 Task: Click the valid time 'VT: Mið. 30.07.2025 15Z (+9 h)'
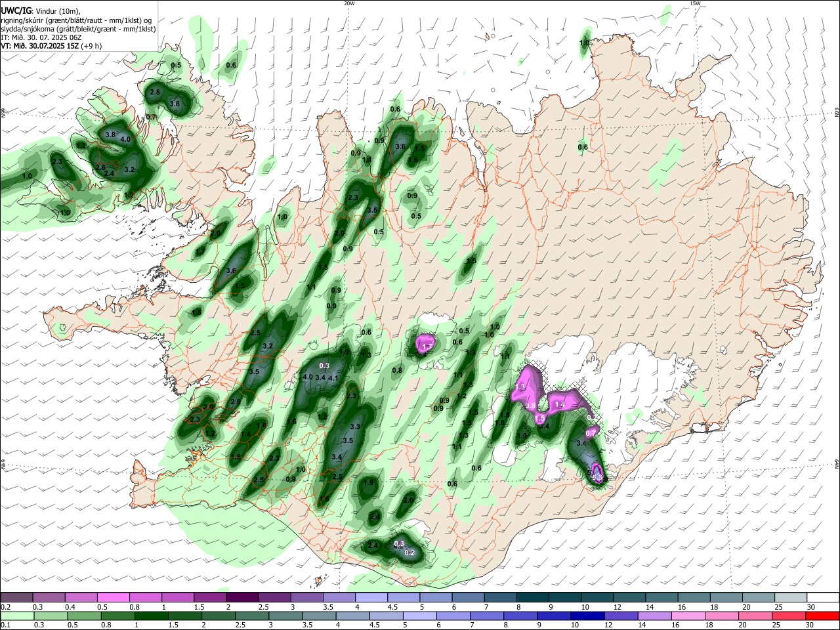click(51, 46)
